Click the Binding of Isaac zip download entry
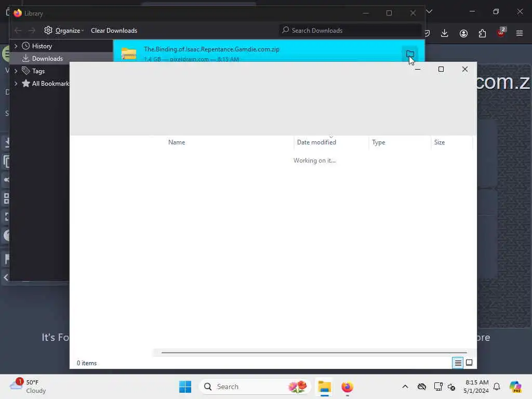Screen dimensions: 532x399 269,51
